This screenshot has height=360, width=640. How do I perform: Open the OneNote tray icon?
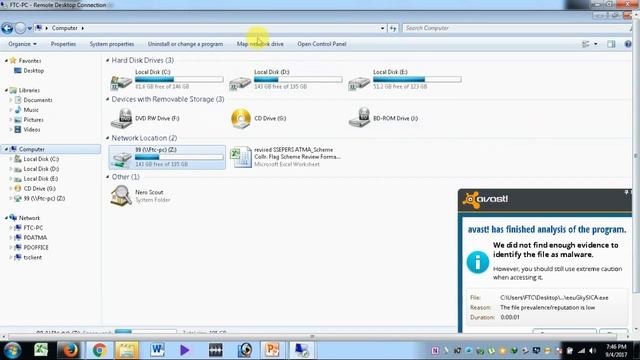(x=435, y=351)
